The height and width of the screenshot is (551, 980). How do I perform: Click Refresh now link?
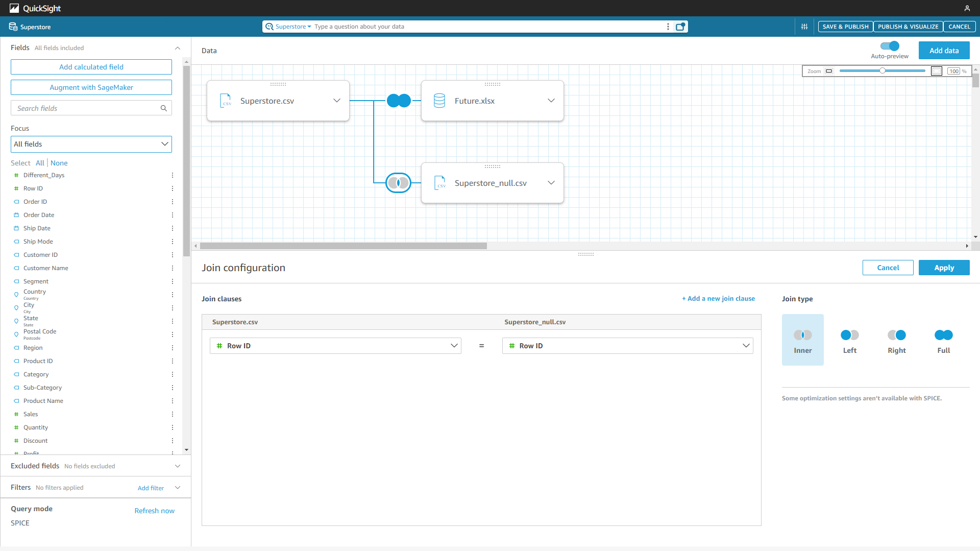pos(154,511)
